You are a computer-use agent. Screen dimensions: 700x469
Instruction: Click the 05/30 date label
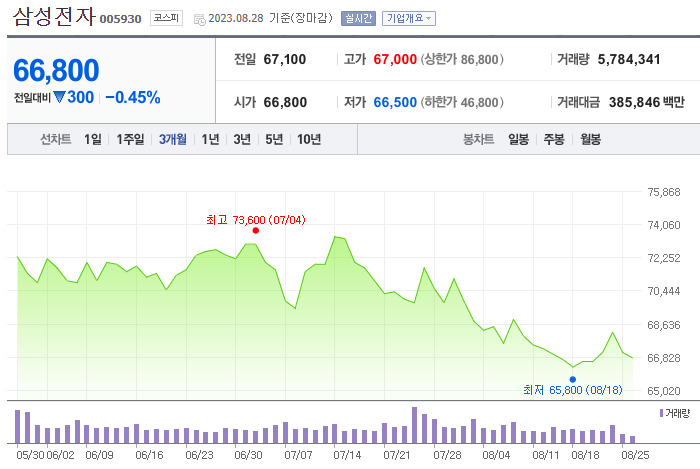click(30, 455)
